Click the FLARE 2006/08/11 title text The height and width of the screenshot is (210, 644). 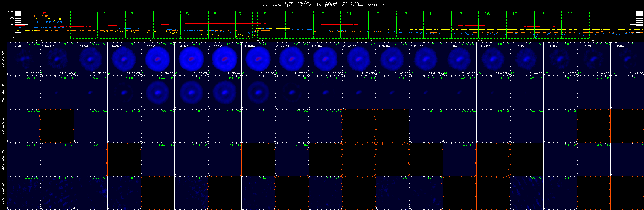(x=322, y=2)
